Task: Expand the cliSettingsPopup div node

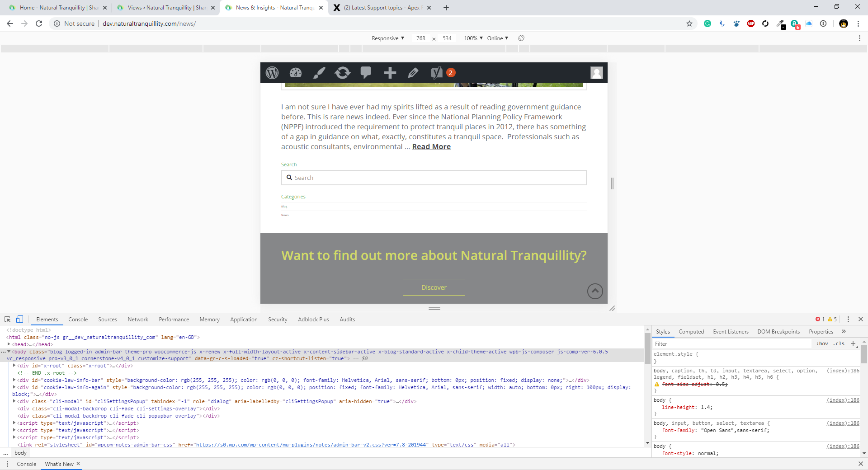Action: [x=14, y=401]
